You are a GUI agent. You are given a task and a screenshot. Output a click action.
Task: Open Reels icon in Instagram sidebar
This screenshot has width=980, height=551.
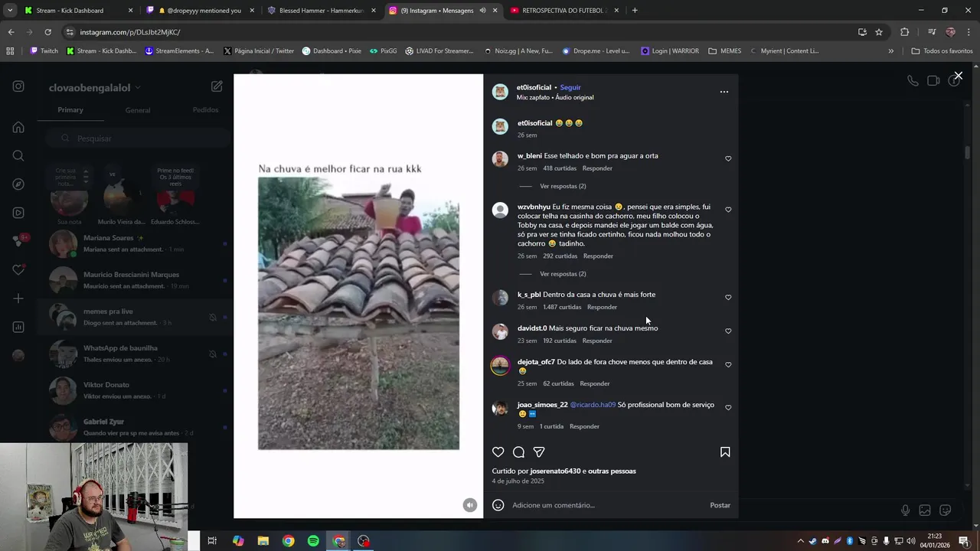coord(18,213)
